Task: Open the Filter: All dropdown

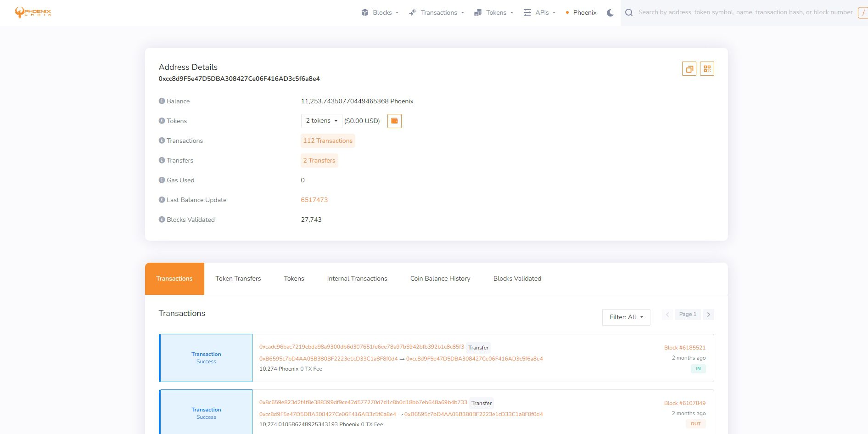Action: 626,317
